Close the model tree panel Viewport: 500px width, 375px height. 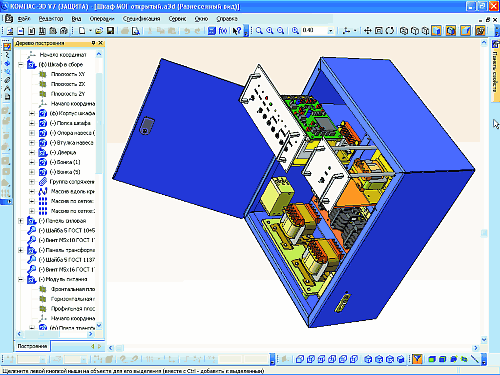coord(101,43)
